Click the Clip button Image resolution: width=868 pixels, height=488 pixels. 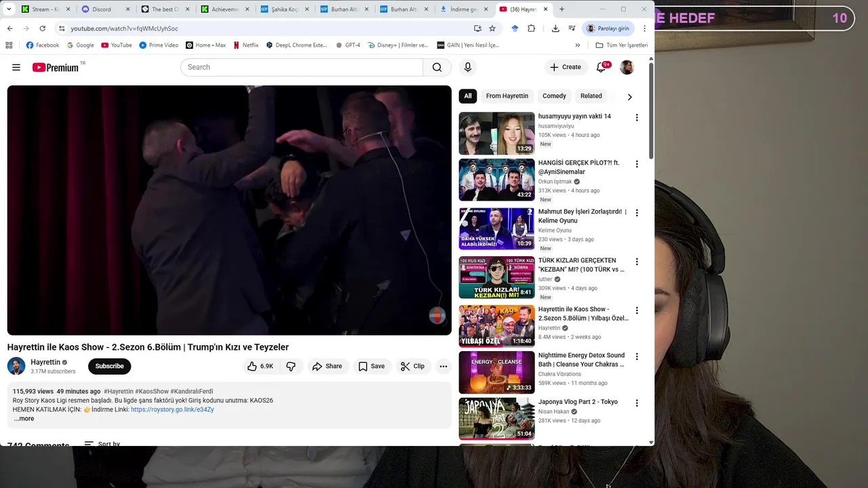[x=412, y=366]
